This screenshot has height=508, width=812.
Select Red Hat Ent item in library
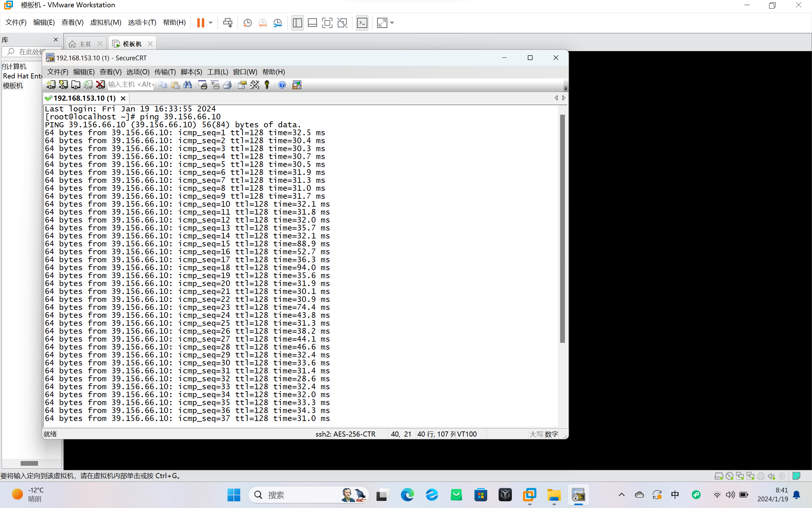coord(23,76)
